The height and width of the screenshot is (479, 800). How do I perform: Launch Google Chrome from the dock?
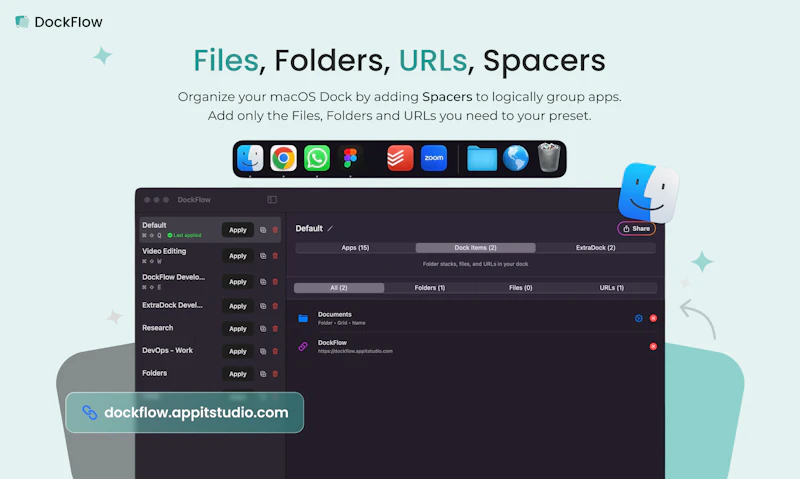click(283, 158)
